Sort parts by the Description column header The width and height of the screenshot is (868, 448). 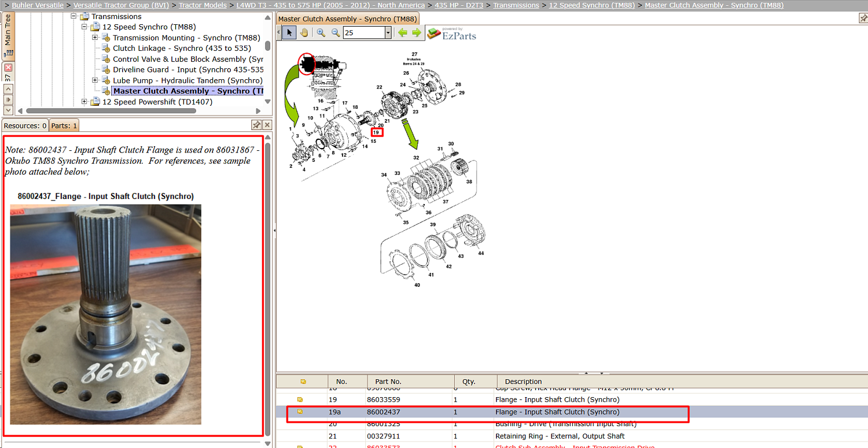tap(682, 382)
